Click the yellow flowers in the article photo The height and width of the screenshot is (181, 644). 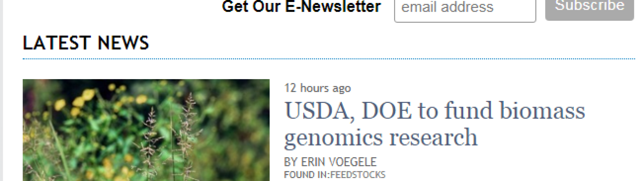[84, 97]
